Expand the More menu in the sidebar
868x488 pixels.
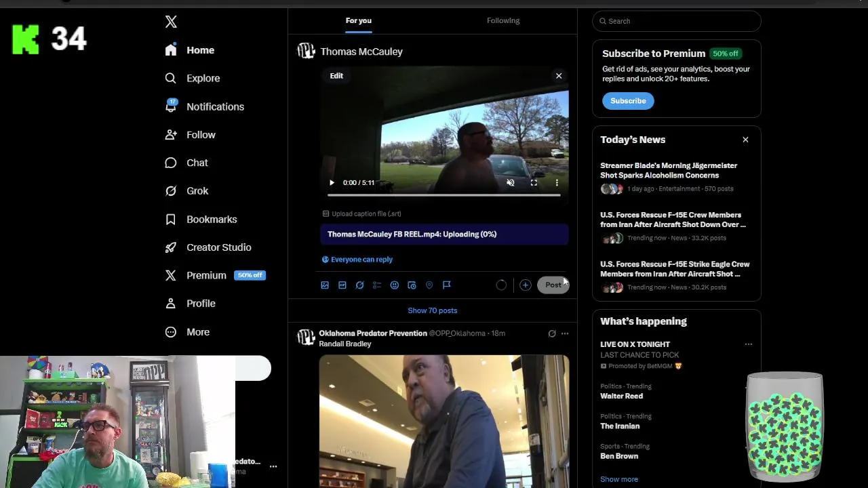pos(188,332)
